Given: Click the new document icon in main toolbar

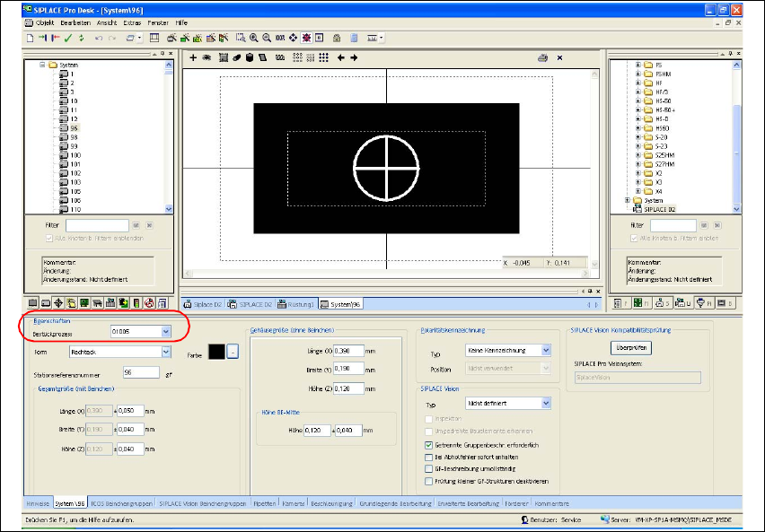Looking at the screenshot, I should pos(30,38).
